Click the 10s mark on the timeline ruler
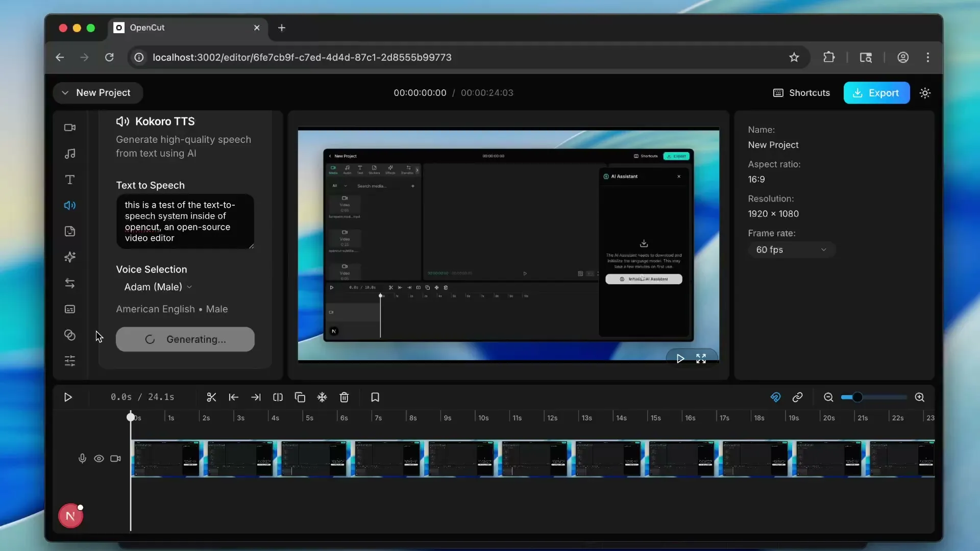This screenshot has width=980, height=551. [x=483, y=418]
